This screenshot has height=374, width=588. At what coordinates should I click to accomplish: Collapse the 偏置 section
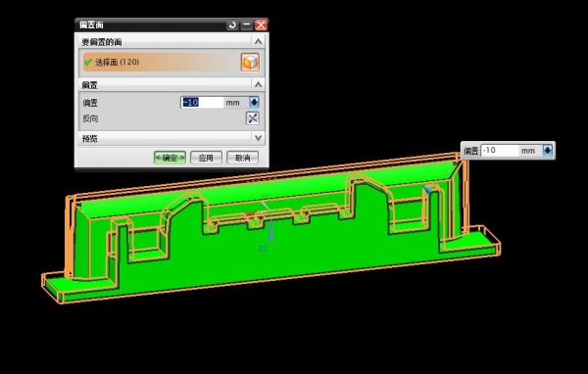(258, 85)
